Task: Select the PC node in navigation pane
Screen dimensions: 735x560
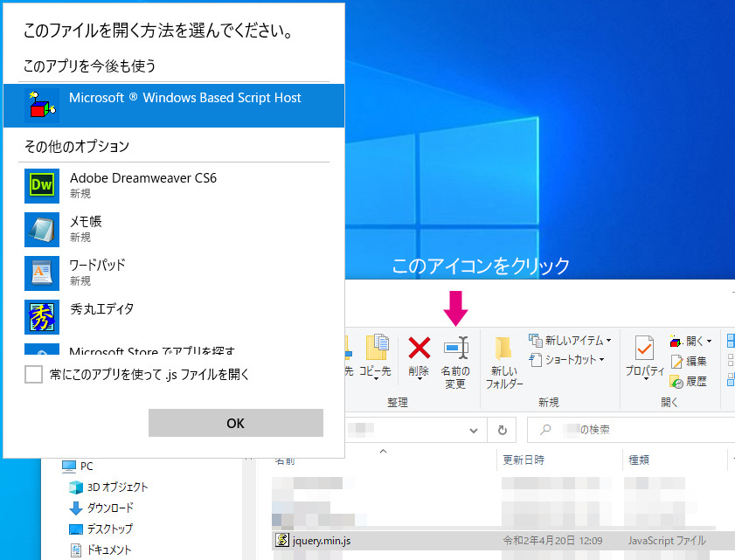Action: tap(78, 467)
